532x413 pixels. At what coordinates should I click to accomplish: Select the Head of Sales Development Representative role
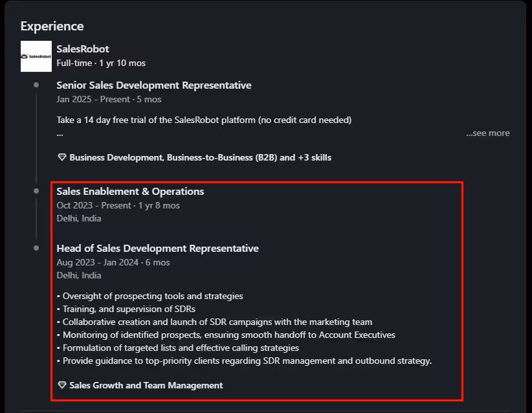point(158,248)
